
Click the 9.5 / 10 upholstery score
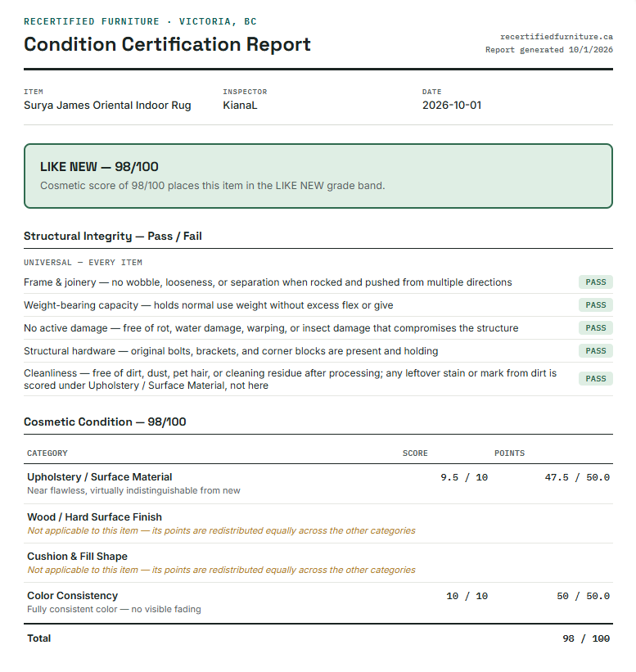tap(464, 477)
